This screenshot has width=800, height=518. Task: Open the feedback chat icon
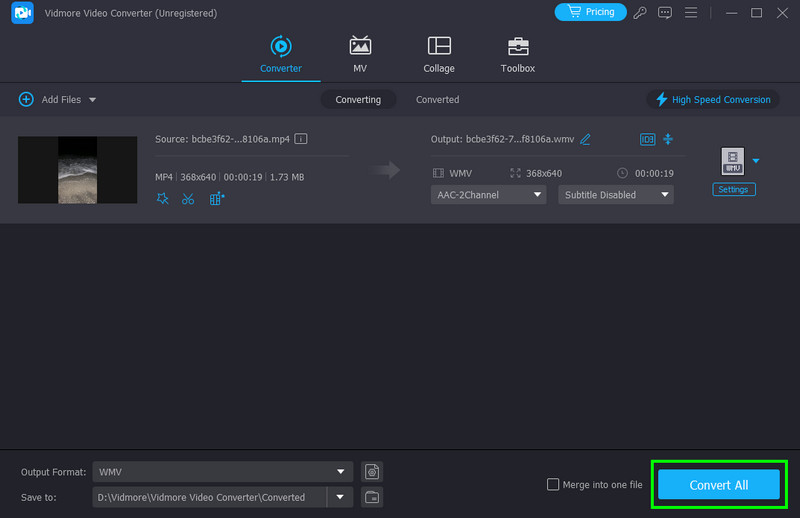click(665, 13)
